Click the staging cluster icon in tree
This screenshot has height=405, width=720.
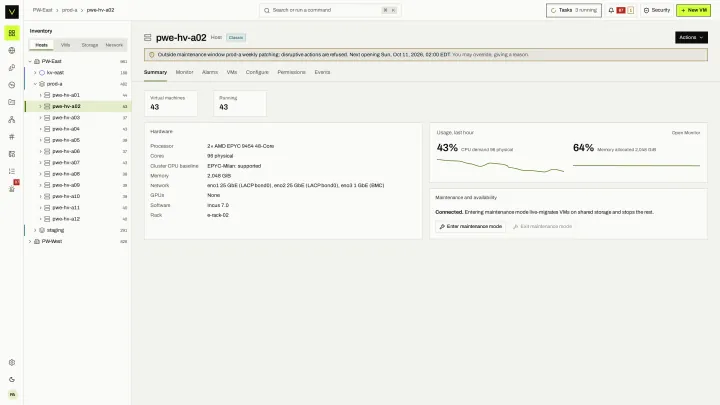coord(42,230)
